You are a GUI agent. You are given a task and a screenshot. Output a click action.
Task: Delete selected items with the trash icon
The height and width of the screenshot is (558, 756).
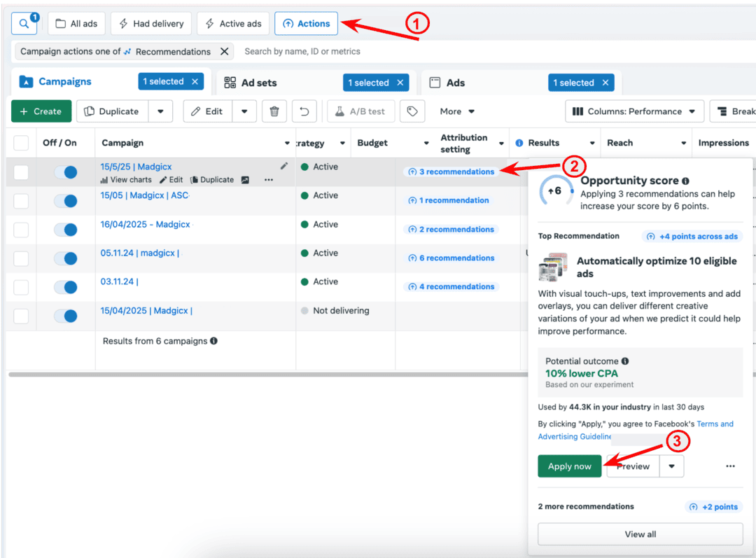point(274,111)
